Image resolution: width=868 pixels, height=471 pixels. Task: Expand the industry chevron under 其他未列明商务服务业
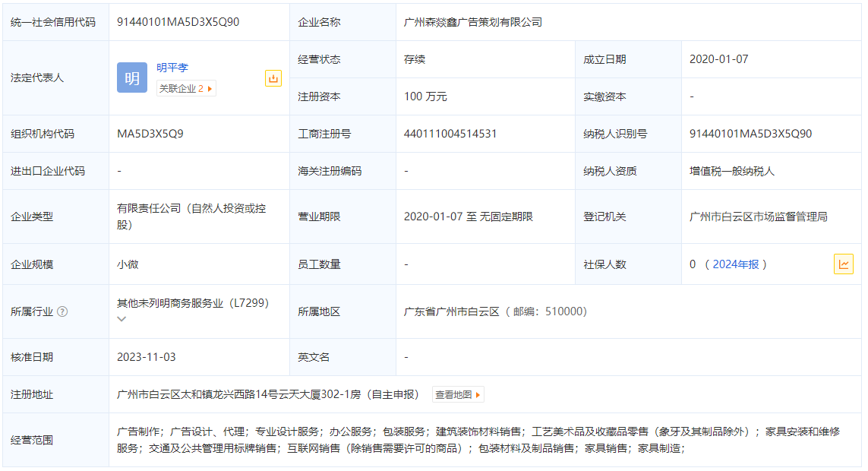(x=122, y=319)
